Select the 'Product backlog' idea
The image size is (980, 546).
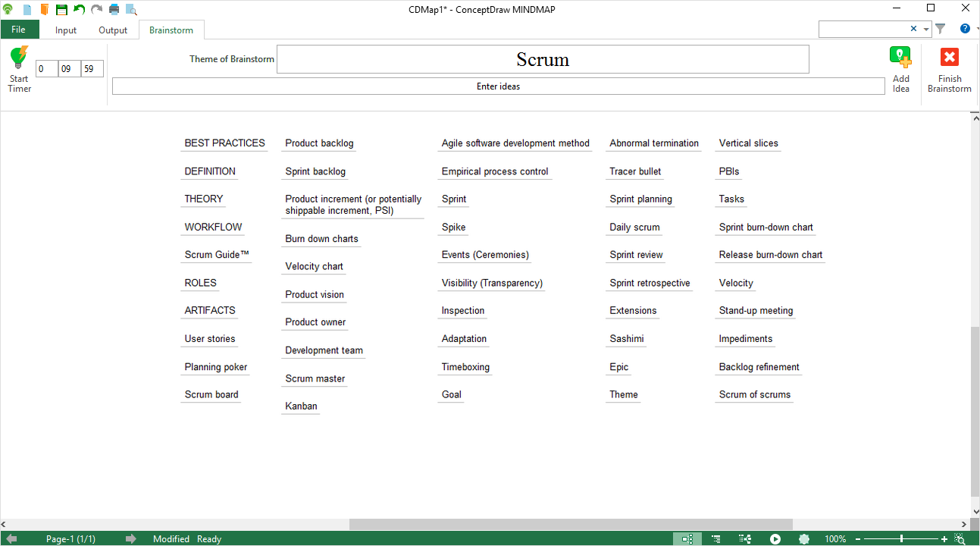point(319,143)
